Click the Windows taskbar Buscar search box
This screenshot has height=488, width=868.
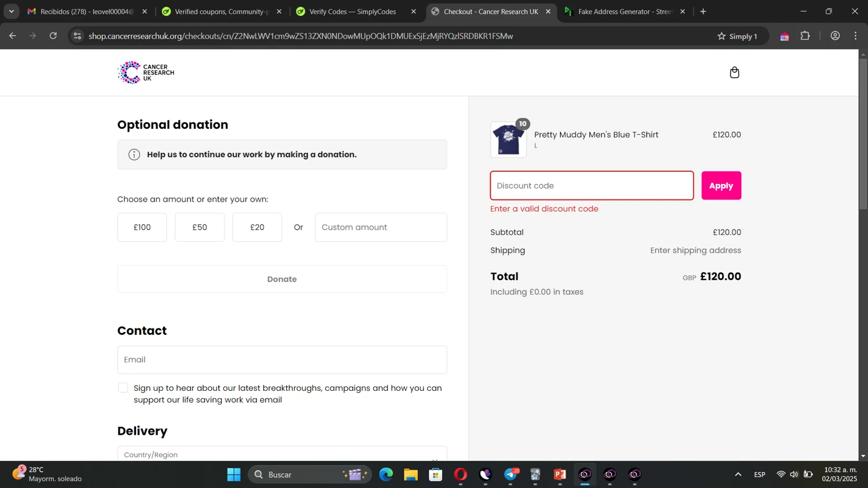(310, 475)
